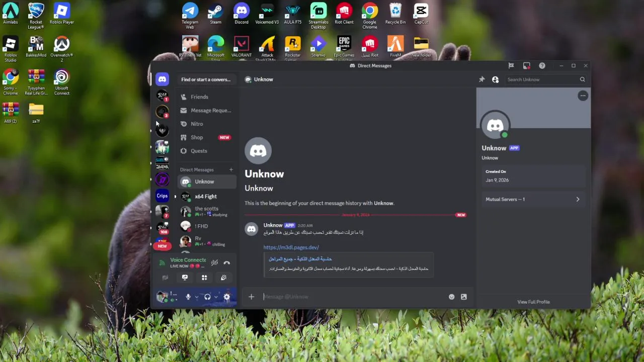Open User Settings gear

pyautogui.click(x=227, y=297)
